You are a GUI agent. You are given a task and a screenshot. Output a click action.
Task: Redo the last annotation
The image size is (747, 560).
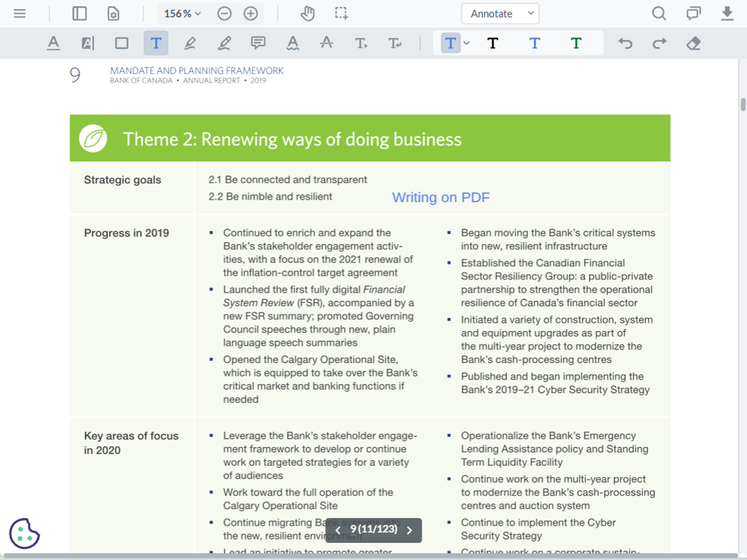tap(659, 43)
